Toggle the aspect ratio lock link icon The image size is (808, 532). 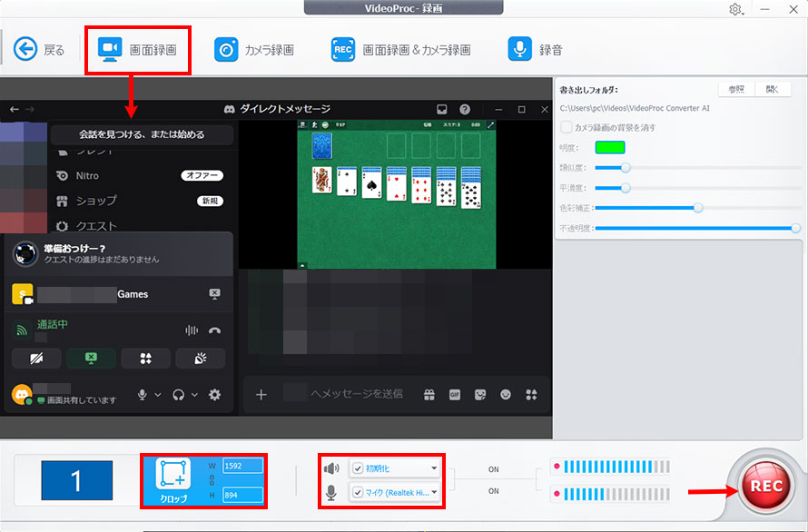coord(212,480)
